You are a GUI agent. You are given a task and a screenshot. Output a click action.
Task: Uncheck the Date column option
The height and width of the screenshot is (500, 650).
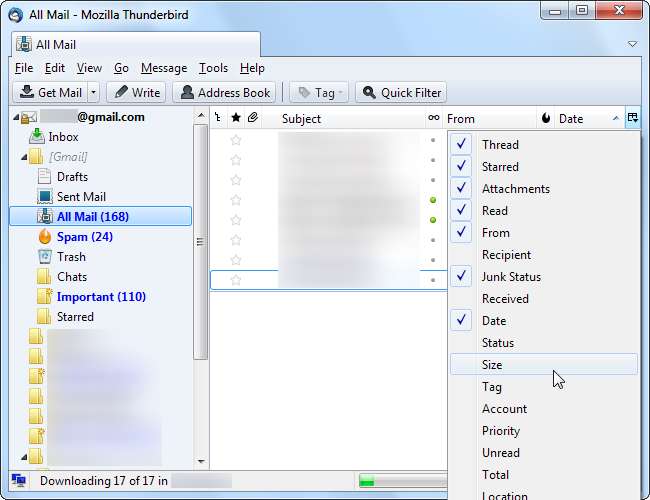click(x=544, y=320)
